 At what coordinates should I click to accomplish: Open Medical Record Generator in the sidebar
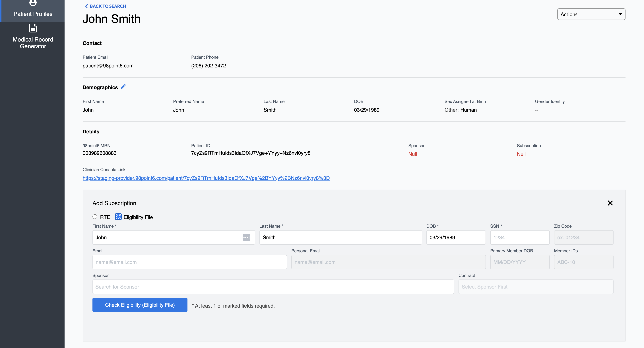pos(33,36)
